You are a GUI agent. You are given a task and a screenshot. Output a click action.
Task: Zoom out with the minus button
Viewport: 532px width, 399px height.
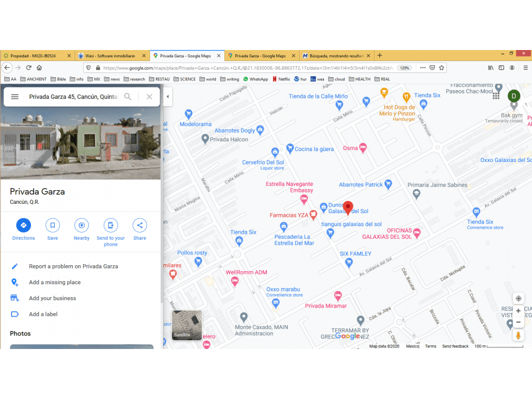pyautogui.click(x=518, y=322)
